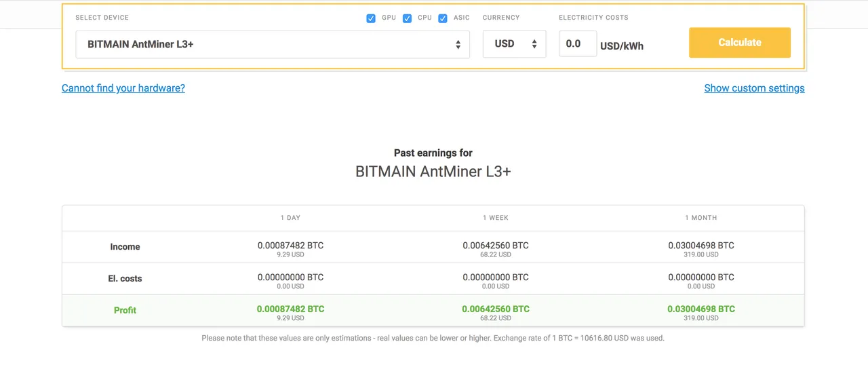Open the 'Show custom settings' link
The width and height of the screenshot is (868, 384).
(754, 88)
